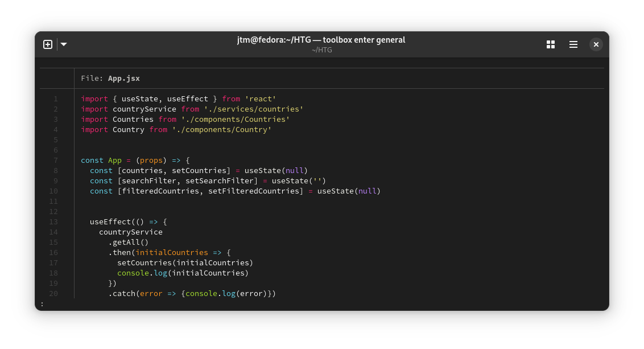Click the 'react' string on line 1

pos(261,98)
